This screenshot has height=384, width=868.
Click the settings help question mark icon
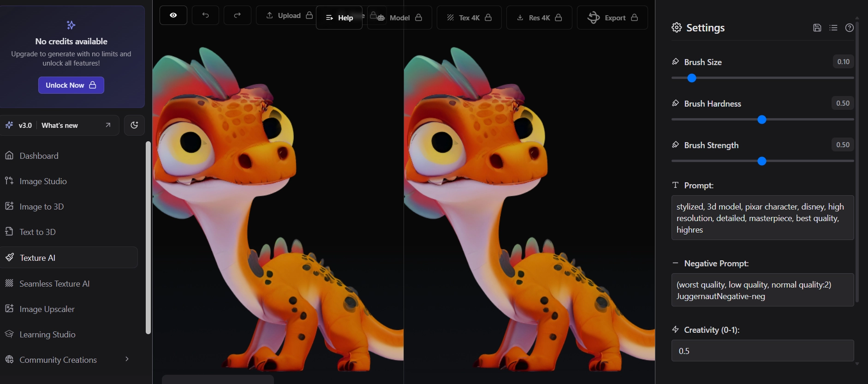849,28
